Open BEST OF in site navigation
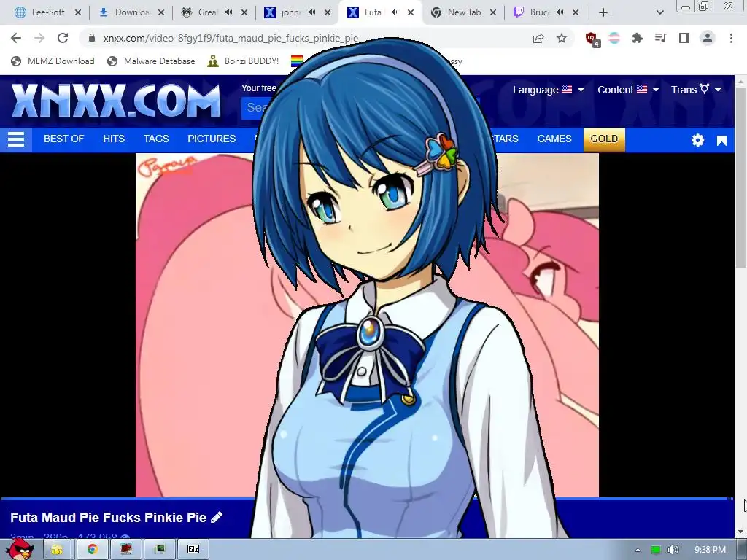747x560 pixels. tap(64, 139)
